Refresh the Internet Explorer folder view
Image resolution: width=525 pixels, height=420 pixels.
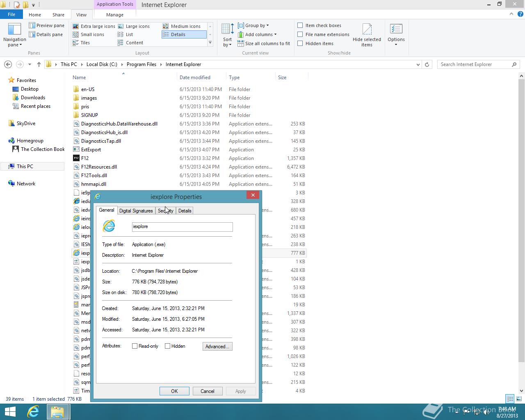click(x=427, y=64)
